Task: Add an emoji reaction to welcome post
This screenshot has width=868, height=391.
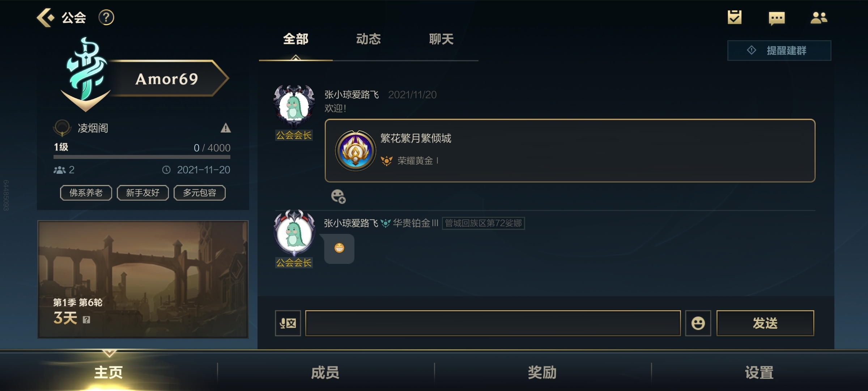Action: 338,196
